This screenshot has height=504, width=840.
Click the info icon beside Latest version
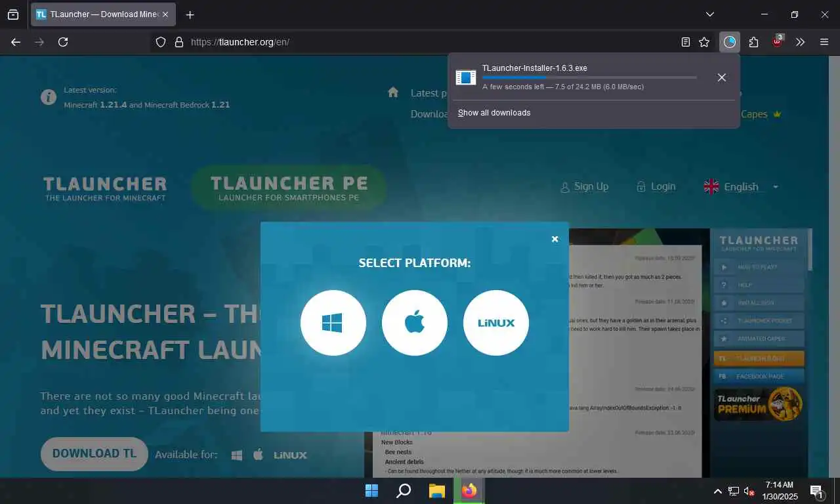49,97
